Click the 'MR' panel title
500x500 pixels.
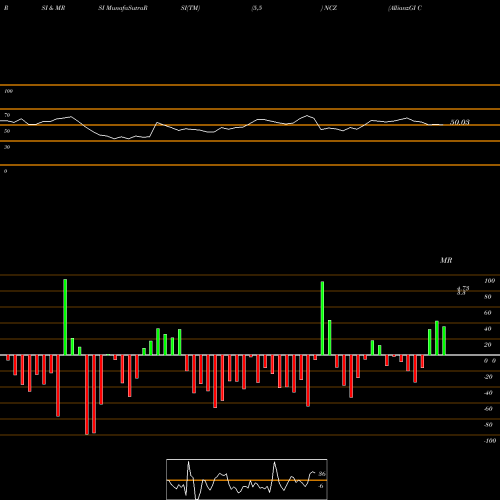pyautogui.click(x=446, y=260)
